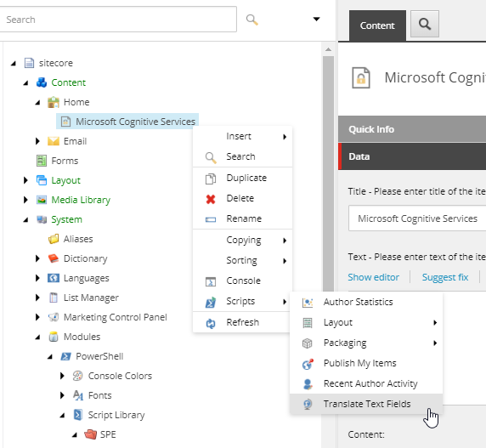Click the SPE red folder icon
Viewport: 486px width, 448px height.
pyautogui.click(x=90, y=434)
